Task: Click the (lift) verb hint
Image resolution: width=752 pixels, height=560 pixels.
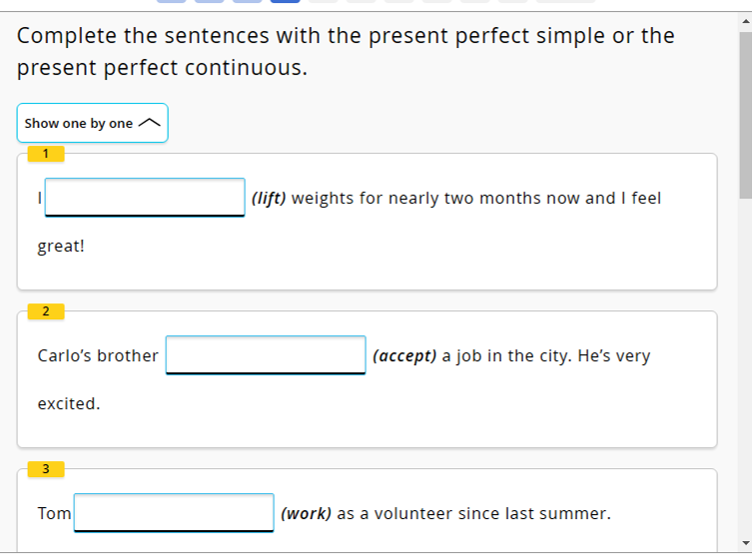Action: (x=269, y=198)
